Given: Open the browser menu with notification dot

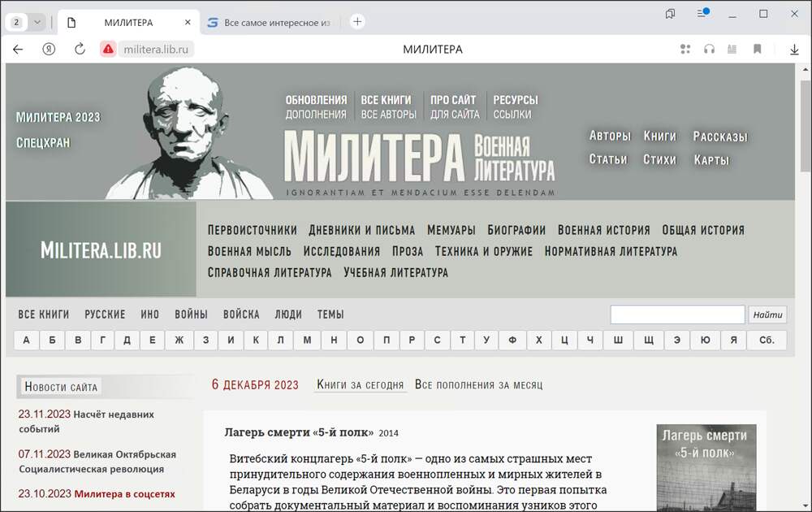Looking at the screenshot, I should (703, 14).
